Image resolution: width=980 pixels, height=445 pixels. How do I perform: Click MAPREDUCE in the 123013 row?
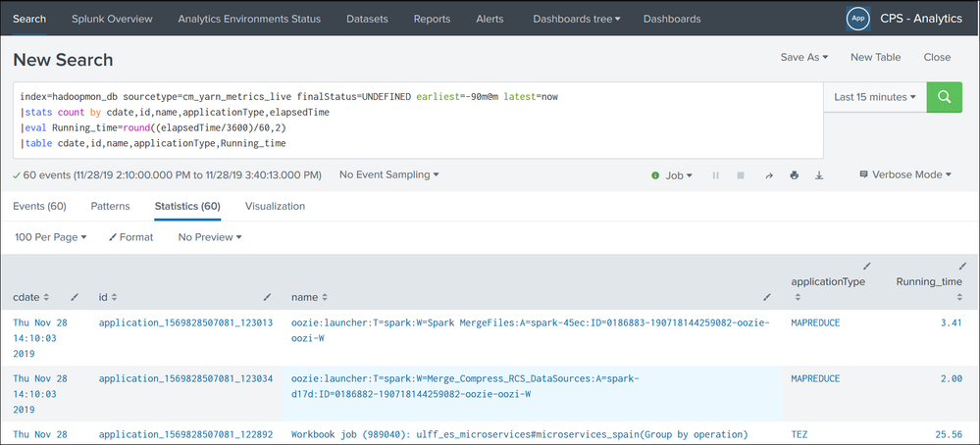tap(815, 322)
